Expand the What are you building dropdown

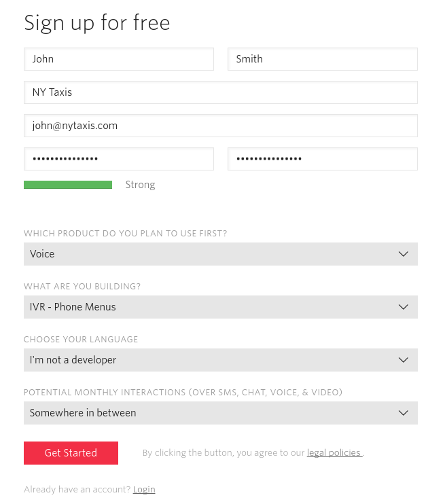pos(204,307)
